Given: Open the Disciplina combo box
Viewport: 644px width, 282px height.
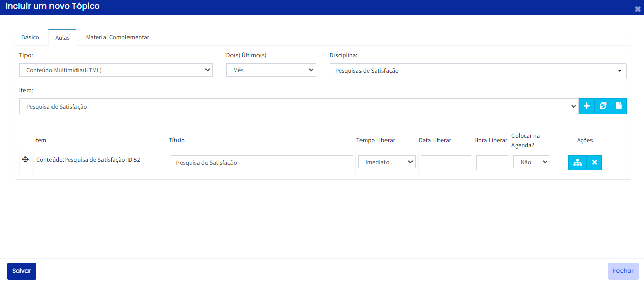Looking at the screenshot, I should (478, 71).
